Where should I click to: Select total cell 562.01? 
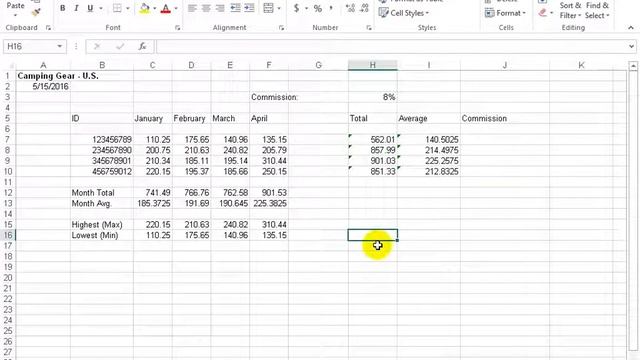pos(372,140)
